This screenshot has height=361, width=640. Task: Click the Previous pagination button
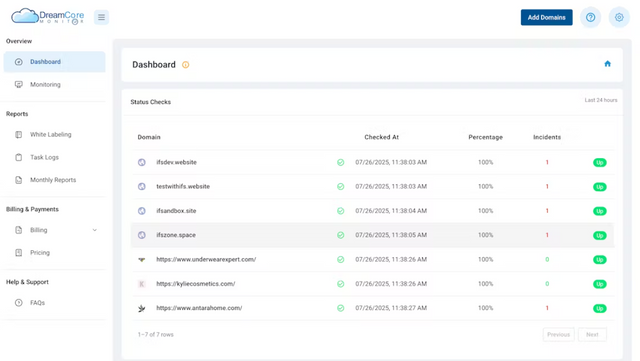coord(558,334)
